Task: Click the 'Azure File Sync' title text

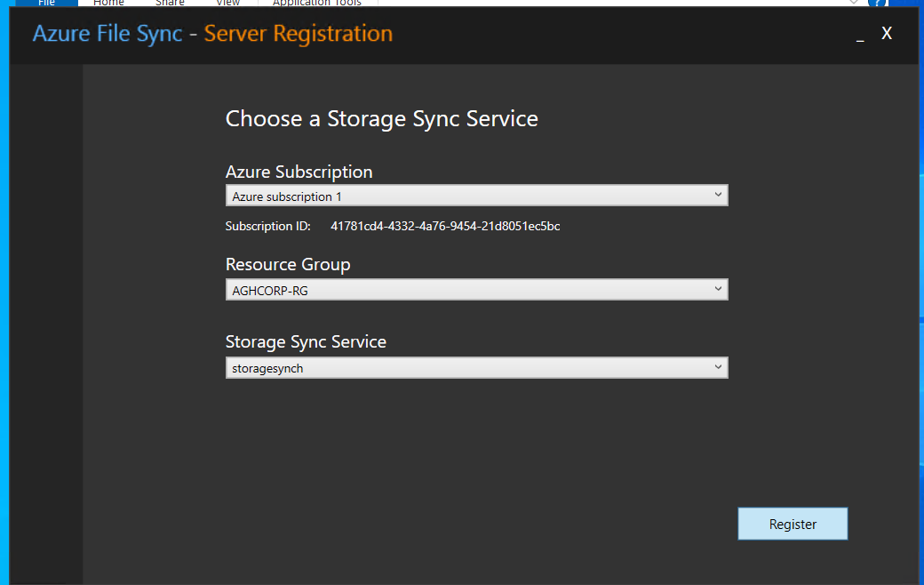Action: point(108,34)
